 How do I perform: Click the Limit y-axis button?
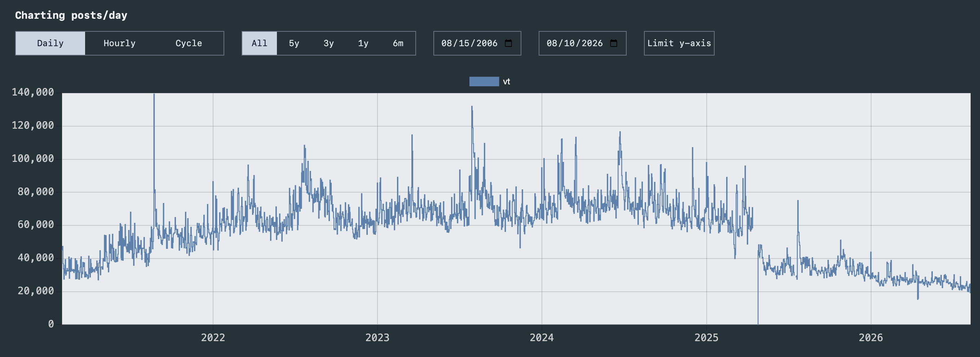679,43
